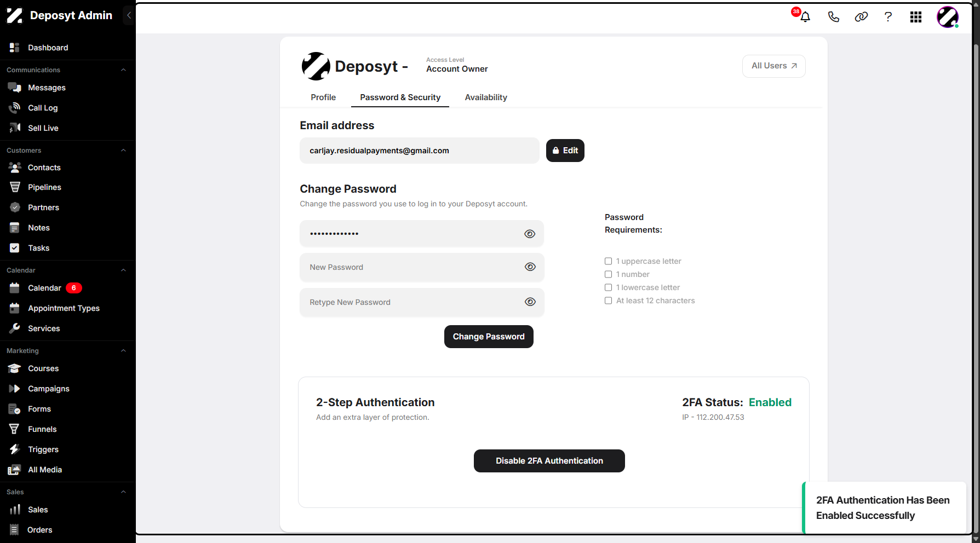Collapse the Marketing sidebar section

[123, 351]
